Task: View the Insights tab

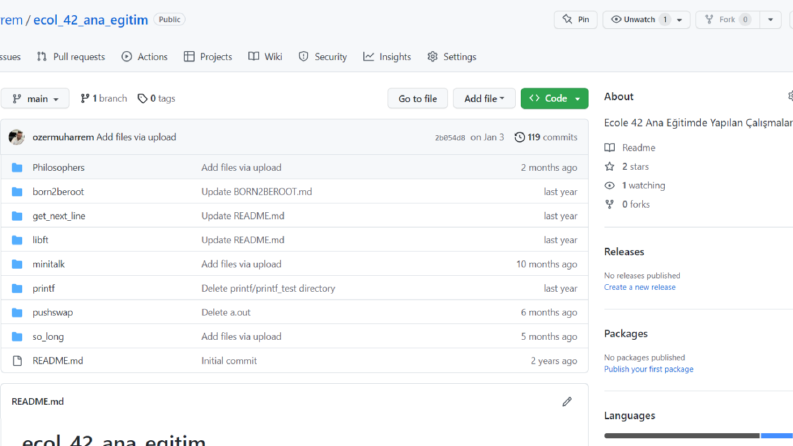Action: (x=387, y=57)
